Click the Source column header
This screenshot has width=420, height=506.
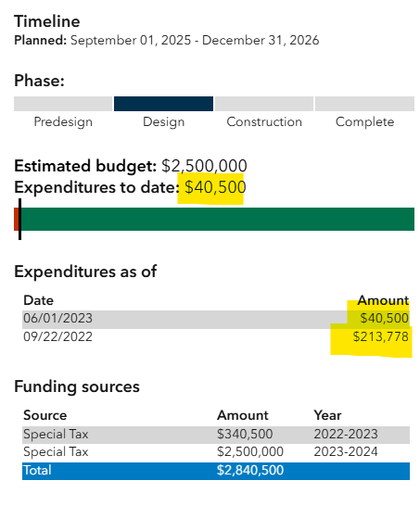pos(45,415)
